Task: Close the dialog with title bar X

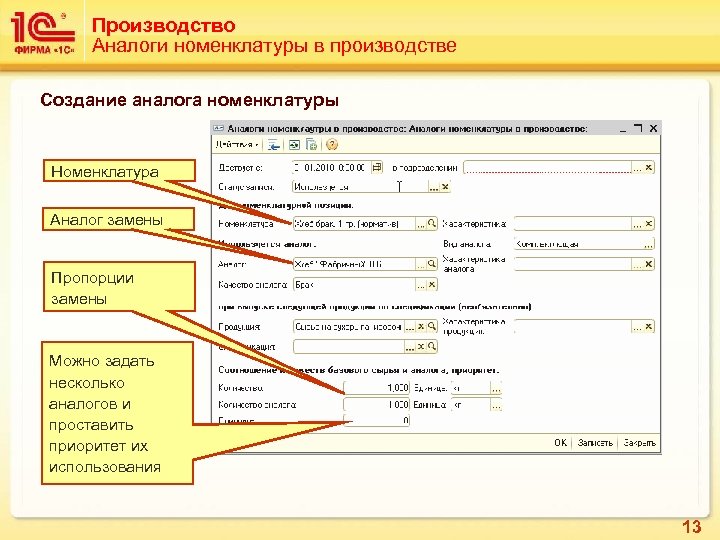Action: (x=653, y=129)
